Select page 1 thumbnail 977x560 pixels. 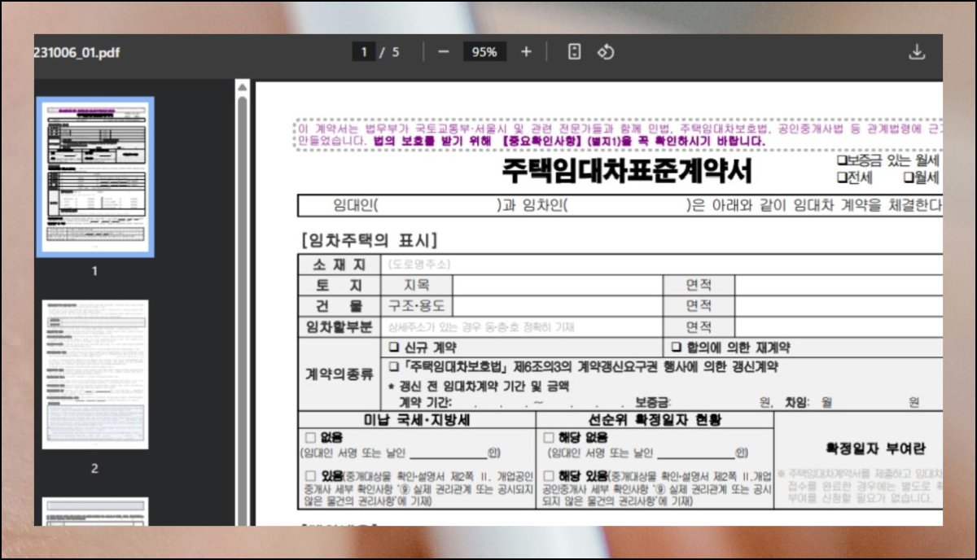coord(94,177)
